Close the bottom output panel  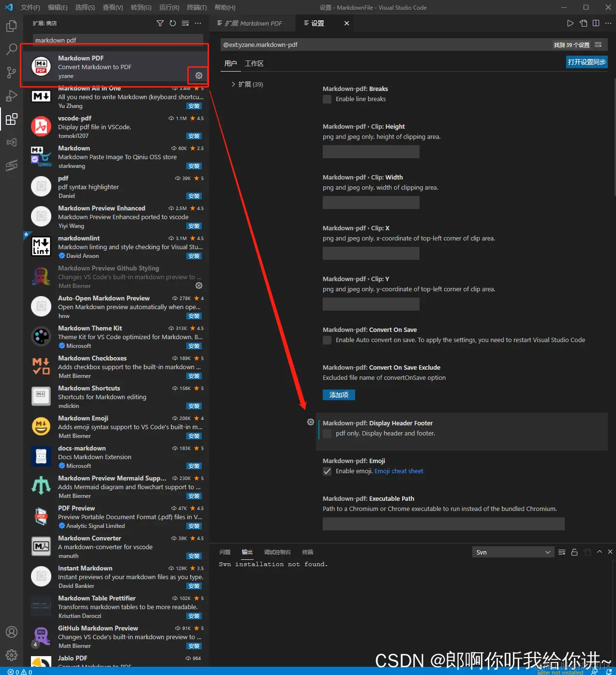click(610, 552)
